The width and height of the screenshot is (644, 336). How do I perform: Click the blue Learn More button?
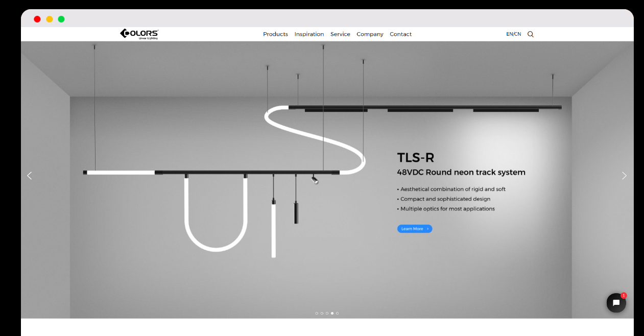[x=414, y=229]
